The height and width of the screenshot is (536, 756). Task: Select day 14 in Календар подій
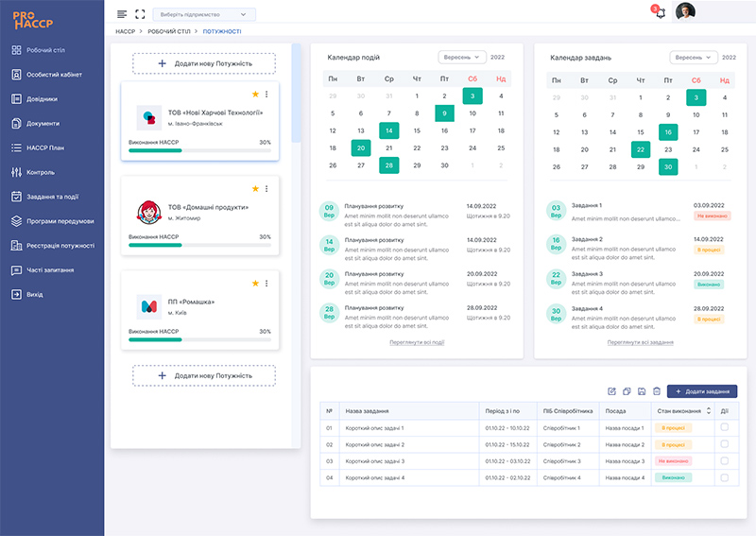pos(388,130)
